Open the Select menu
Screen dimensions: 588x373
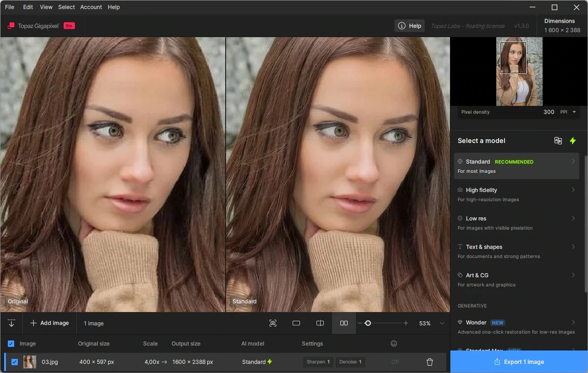67,7
